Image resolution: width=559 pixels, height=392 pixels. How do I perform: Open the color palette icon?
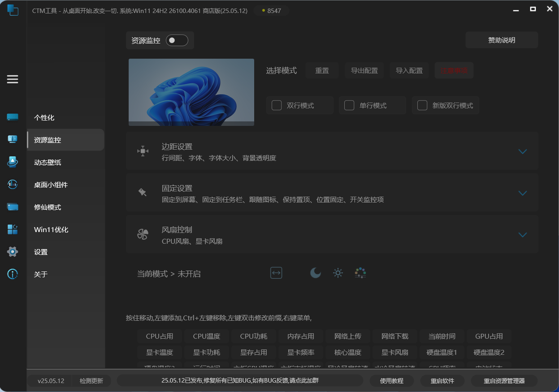pyautogui.click(x=360, y=273)
